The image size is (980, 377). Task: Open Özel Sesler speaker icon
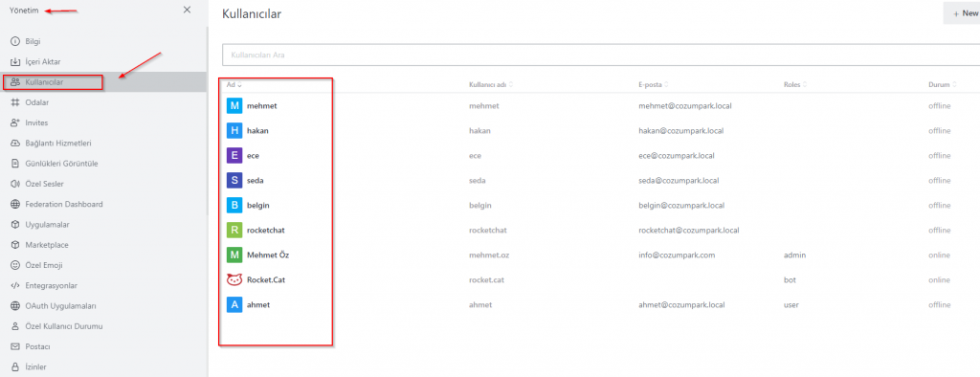pyautogui.click(x=15, y=184)
